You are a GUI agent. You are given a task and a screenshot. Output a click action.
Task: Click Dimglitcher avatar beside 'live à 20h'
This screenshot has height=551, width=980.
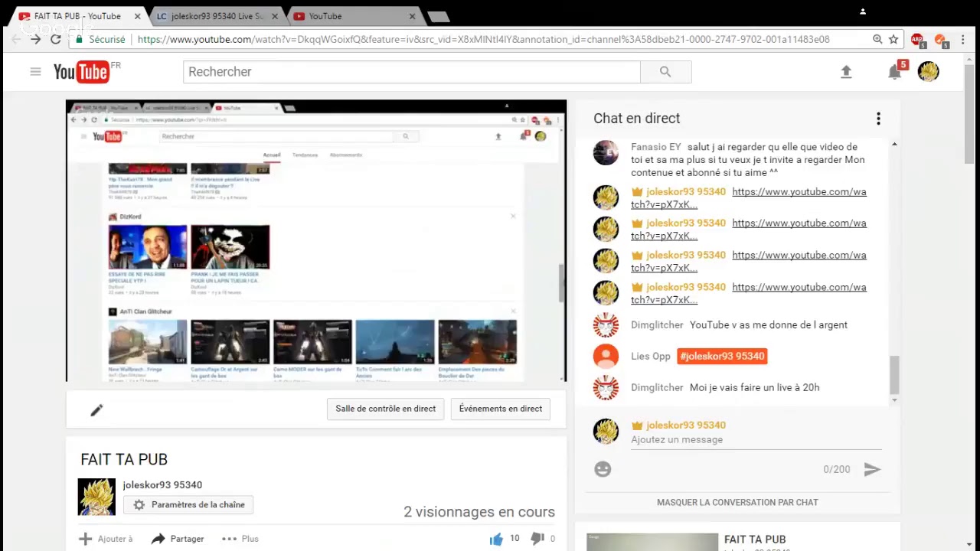coord(606,388)
